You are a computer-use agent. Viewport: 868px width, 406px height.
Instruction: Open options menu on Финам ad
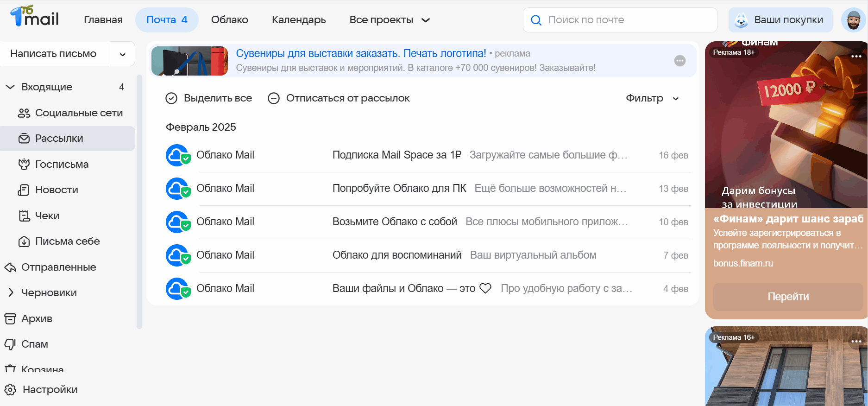click(x=856, y=56)
